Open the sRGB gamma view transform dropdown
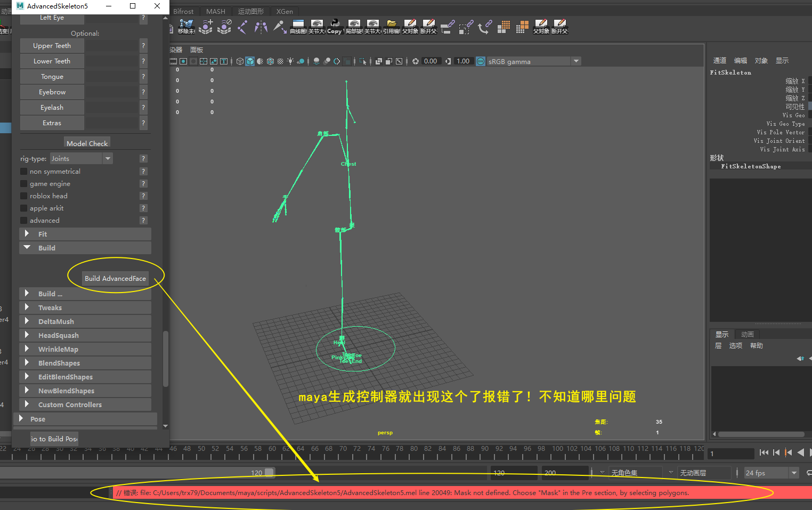 (x=533, y=61)
